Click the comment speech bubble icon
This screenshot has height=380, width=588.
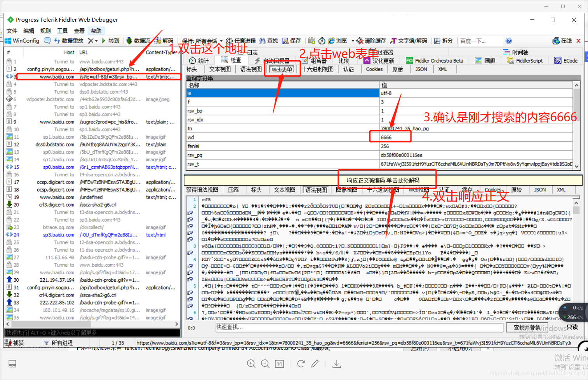[47, 41]
